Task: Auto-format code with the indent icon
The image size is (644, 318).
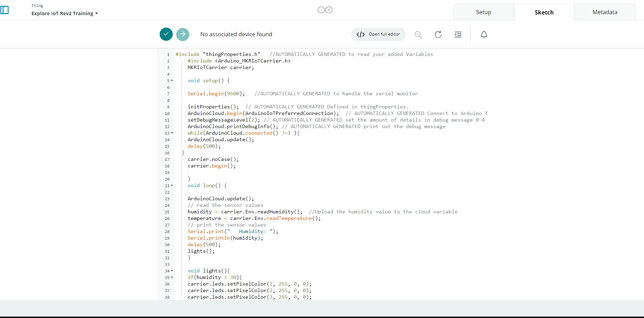Action: tap(458, 35)
